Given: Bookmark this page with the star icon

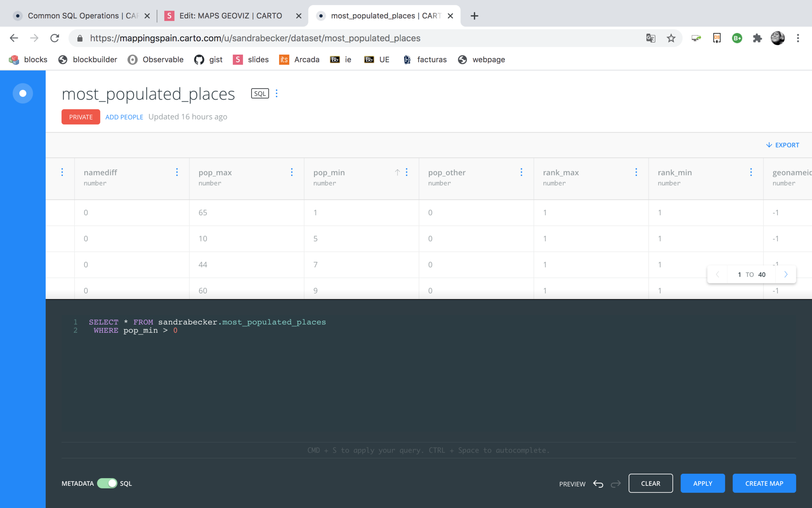Looking at the screenshot, I should tap(671, 38).
